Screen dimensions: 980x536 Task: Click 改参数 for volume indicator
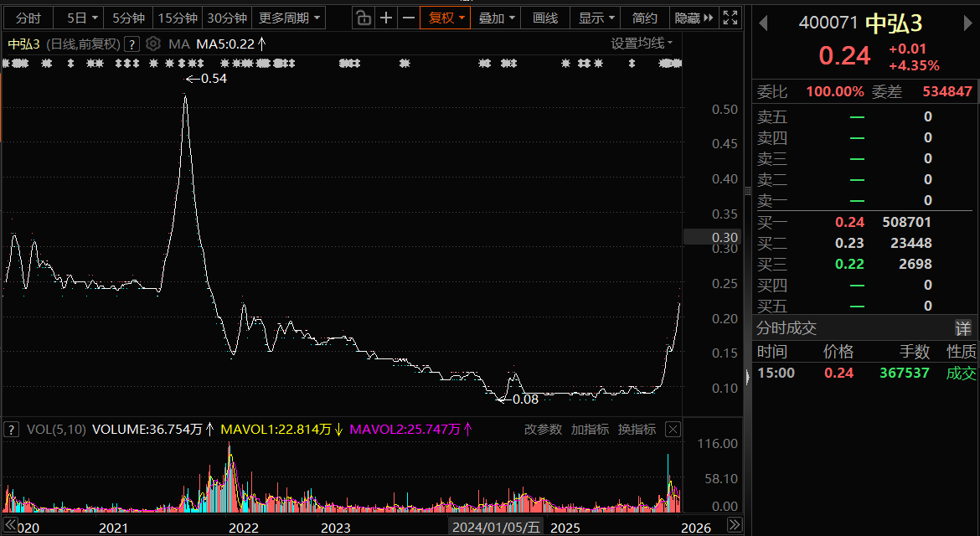point(543,430)
